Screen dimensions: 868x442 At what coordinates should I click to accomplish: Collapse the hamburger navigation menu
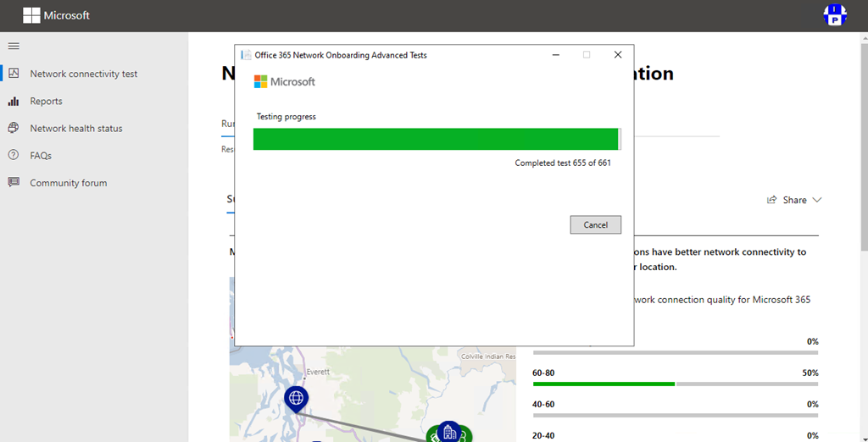tap(14, 46)
